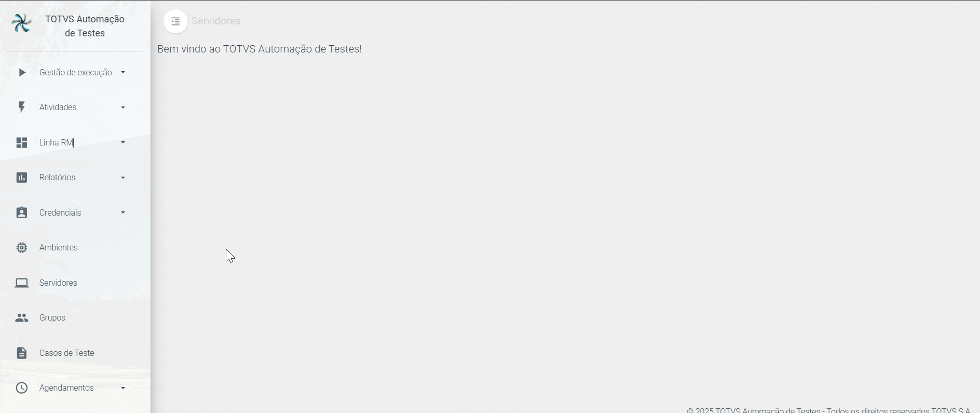This screenshot has height=413, width=980.
Task: Expand the Atividades submenu arrow
Action: [x=123, y=108]
